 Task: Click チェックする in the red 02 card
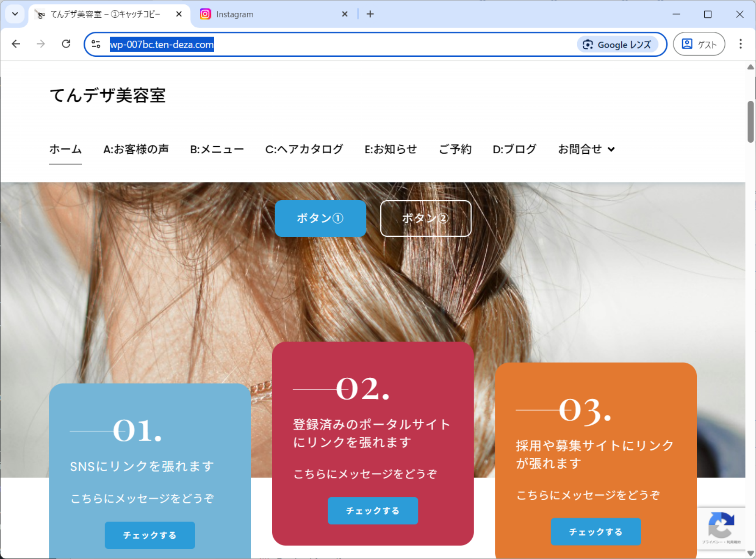point(372,510)
